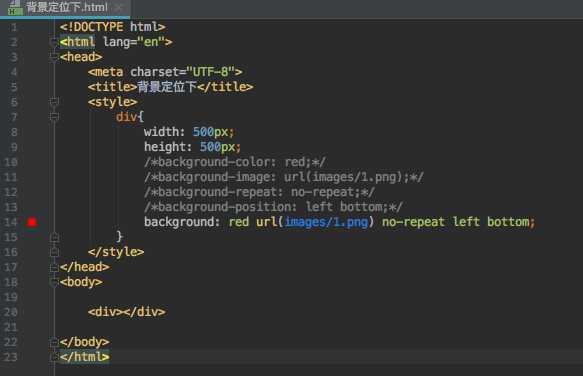Click the div selector on line 7
Image resolution: width=583 pixels, height=376 pixels.
tap(127, 117)
